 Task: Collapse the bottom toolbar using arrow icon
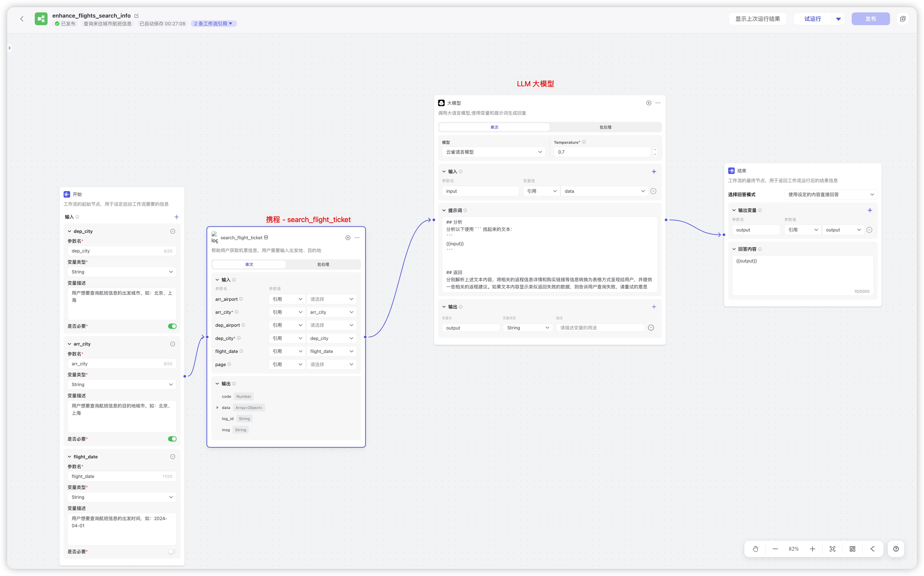click(873, 549)
